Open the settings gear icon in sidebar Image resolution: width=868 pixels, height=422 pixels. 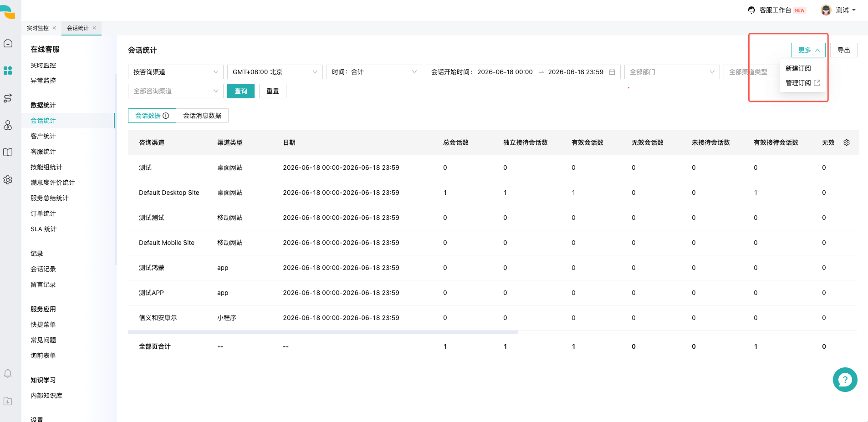[x=8, y=180]
